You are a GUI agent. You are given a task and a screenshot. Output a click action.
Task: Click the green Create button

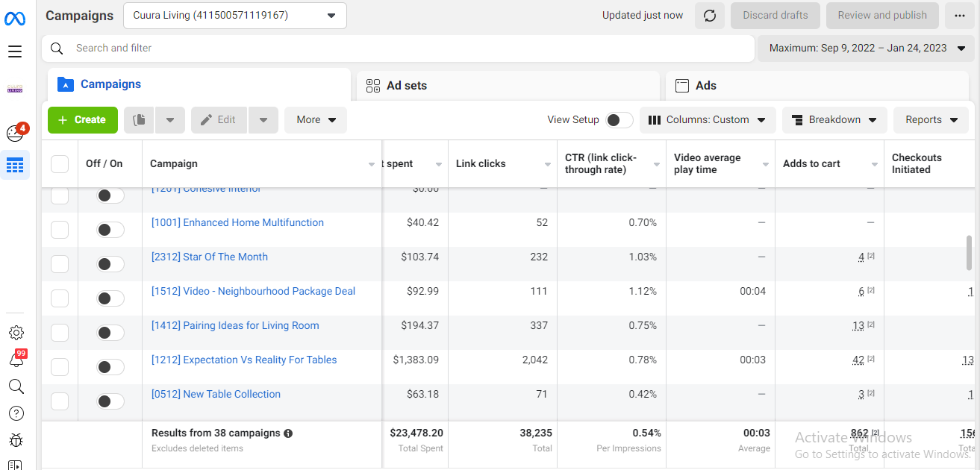tap(83, 119)
